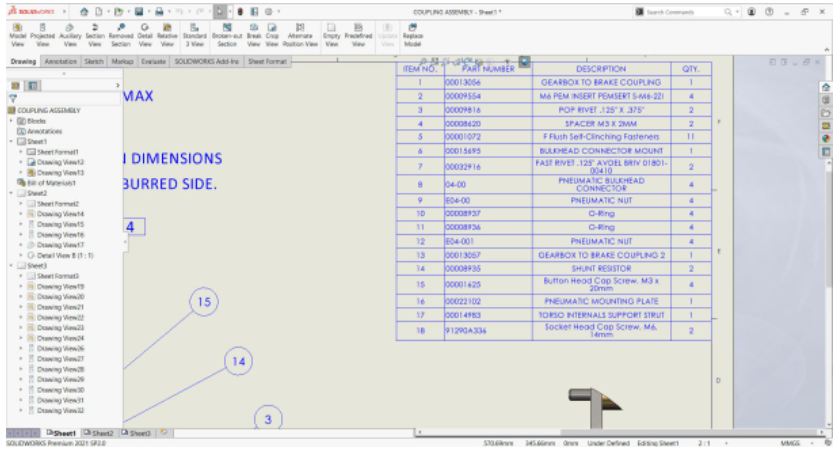Add a Projected View
Viewport: 838px width, 457px height.
click(x=42, y=35)
